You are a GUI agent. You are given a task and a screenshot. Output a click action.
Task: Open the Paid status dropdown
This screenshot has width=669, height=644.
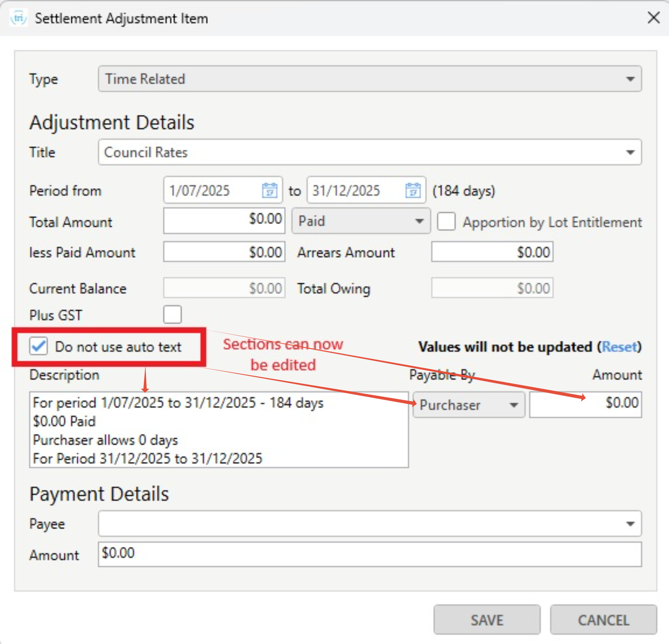361,221
